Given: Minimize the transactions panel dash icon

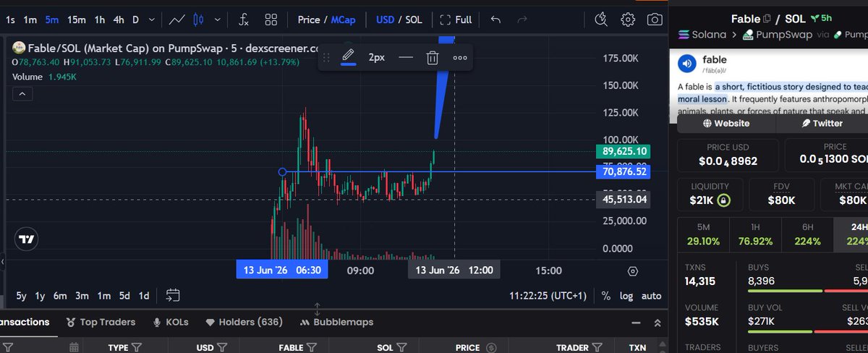Looking at the screenshot, I should tap(636, 323).
